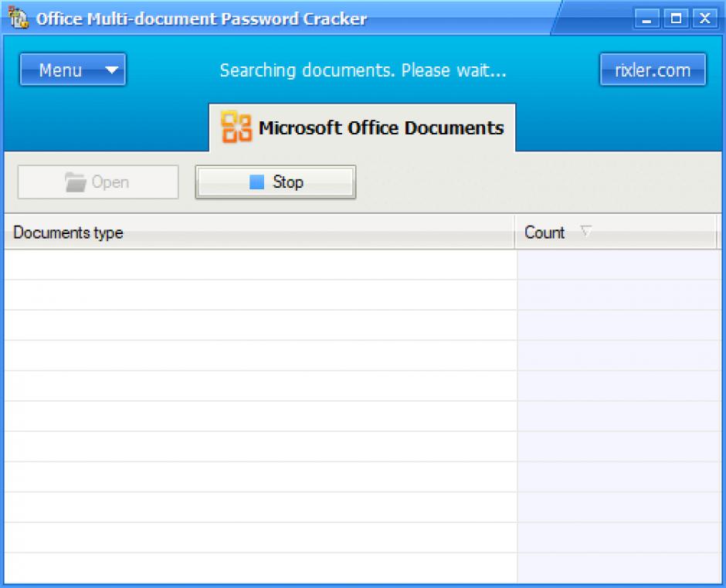This screenshot has height=588, width=726.
Task: Visit the rixler.com website button
Action: [x=653, y=70]
